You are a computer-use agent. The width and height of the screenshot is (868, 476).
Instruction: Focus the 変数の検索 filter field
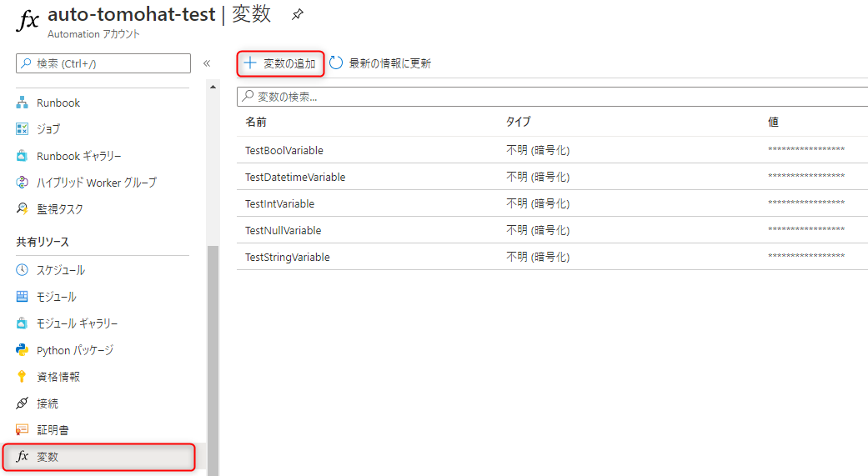tap(553, 97)
